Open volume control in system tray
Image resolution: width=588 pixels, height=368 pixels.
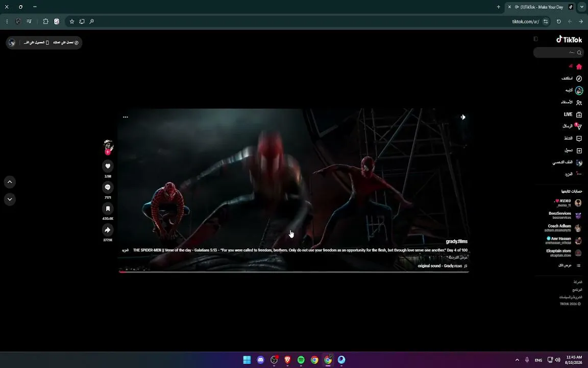(x=557, y=360)
